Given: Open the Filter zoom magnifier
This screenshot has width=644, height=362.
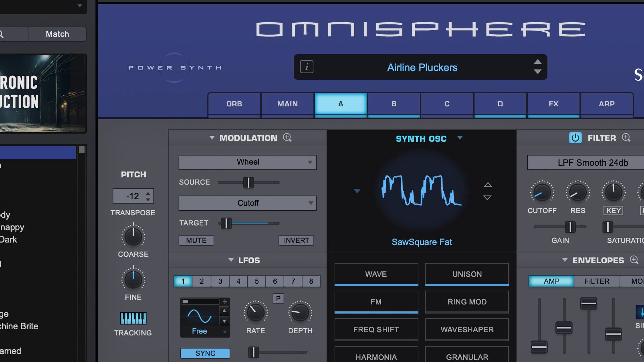Looking at the screenshot, I should (x=626, y=138).
